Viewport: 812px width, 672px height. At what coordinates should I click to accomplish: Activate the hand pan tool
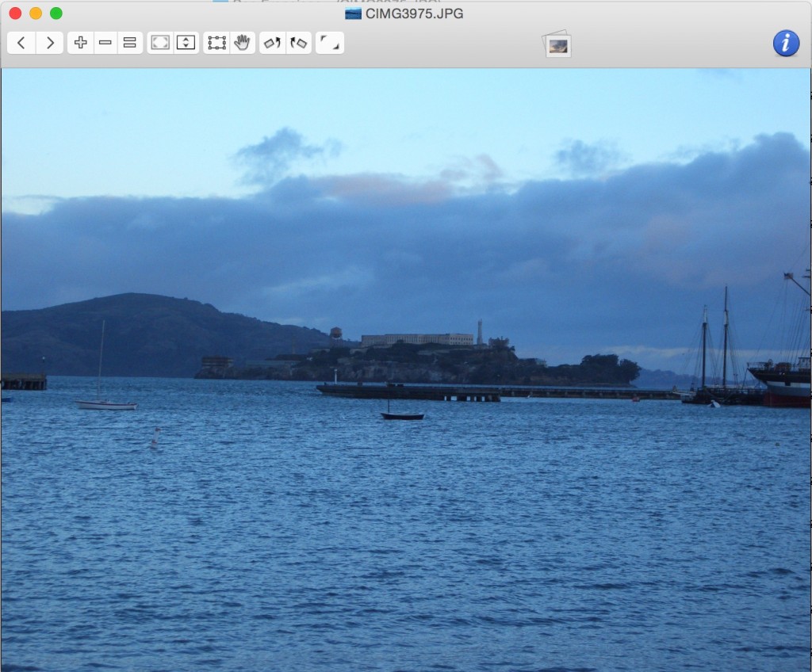[242, 43]
